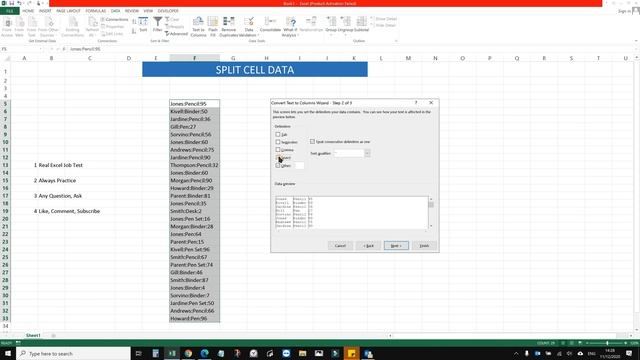Close the Convert Text to Columns wizard
Screen dimensions: 640x360
point(431,103)
